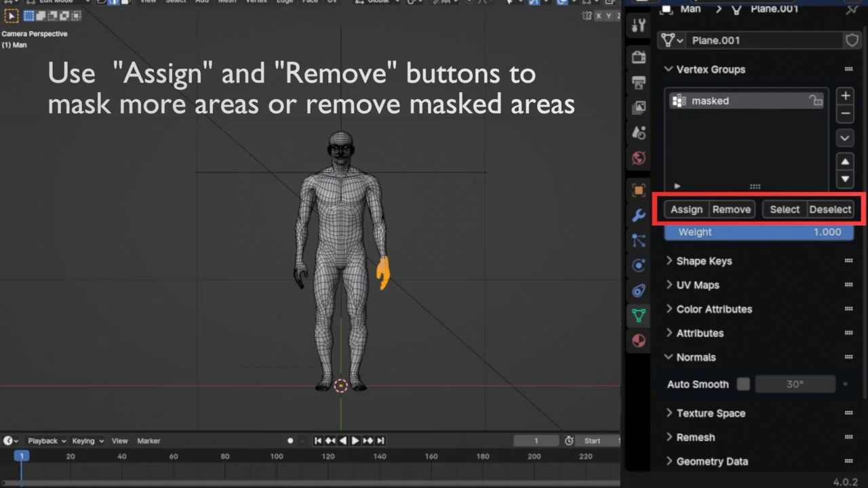Jump to the last frame with playback controls
868x488 pixels.
click(380, 441)
